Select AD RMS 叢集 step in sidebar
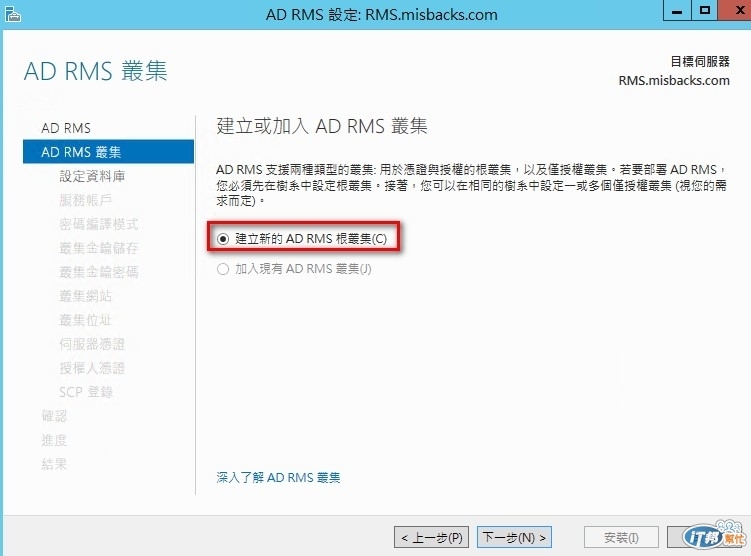Image resolution: width=751 pixels, height=556 pixels. (x=108, y=152)
